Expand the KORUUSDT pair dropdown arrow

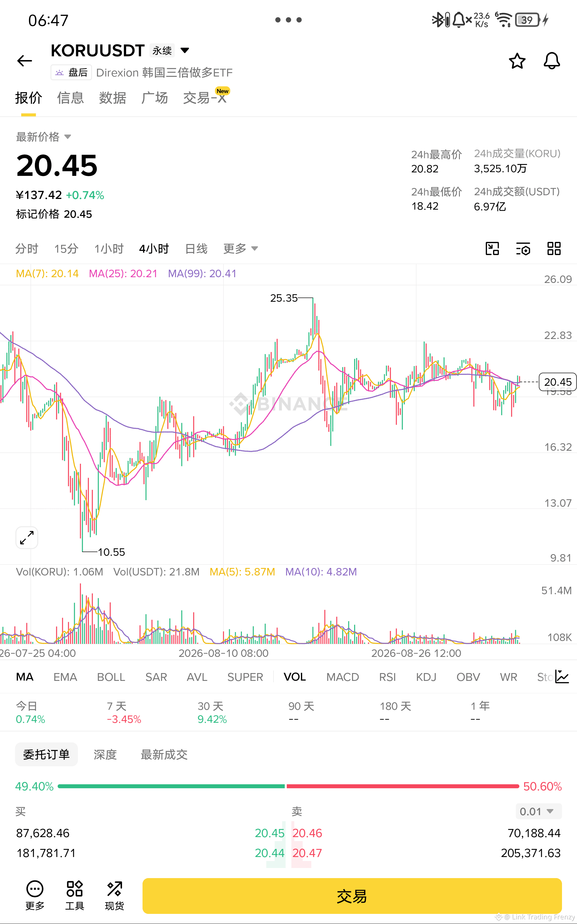[185, 51]
